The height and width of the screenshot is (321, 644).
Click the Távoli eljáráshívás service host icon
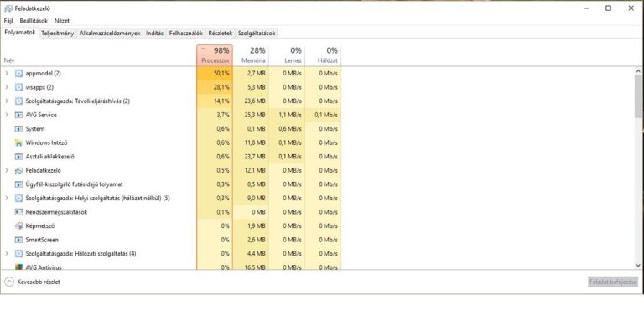coord(18,101)
